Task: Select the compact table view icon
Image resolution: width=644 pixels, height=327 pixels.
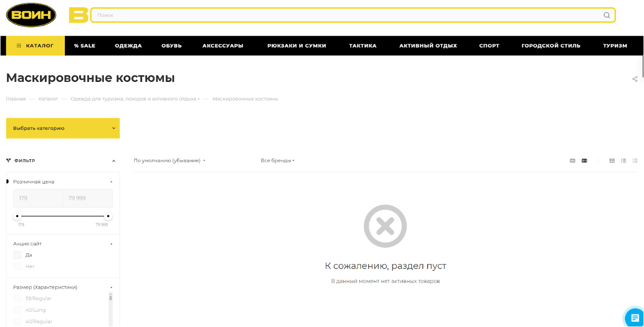Action: (x=635, y=160)
